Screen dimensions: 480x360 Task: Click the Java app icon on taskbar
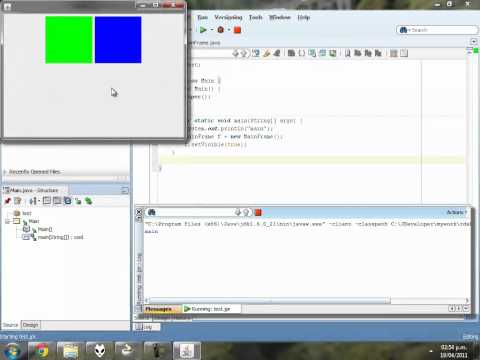[x=187, y=351]
